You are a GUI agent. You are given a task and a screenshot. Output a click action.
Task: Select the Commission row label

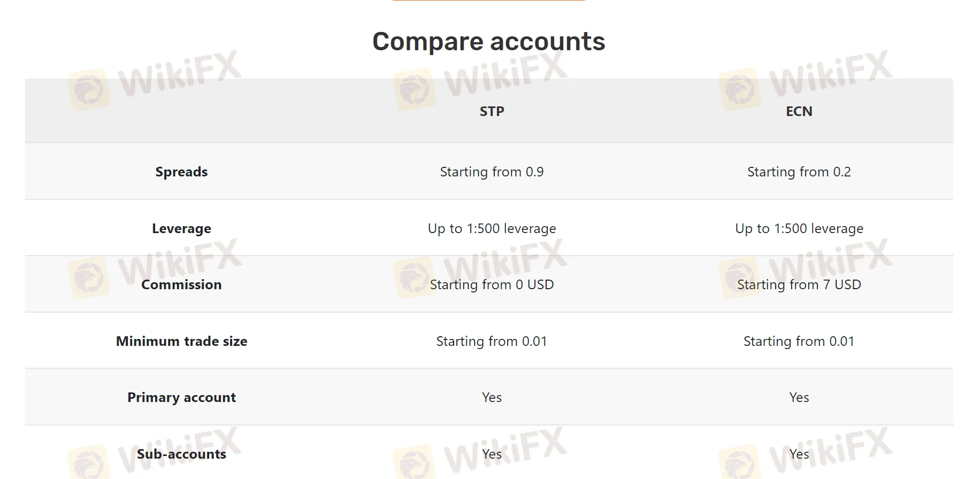click(x=181, y=284)
